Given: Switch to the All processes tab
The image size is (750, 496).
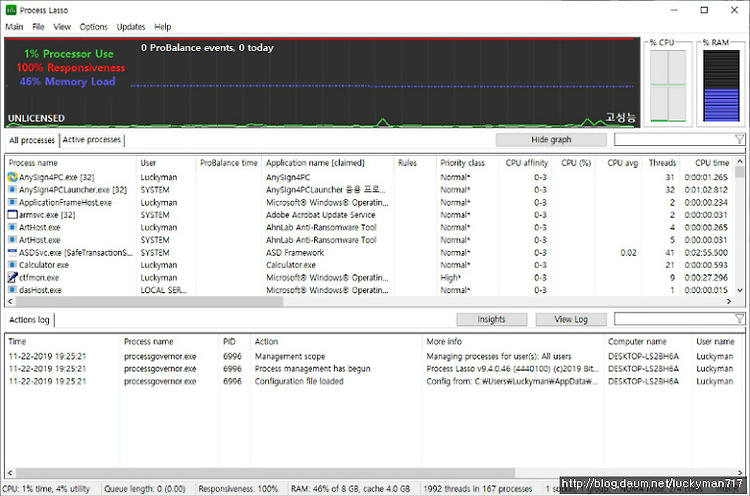Looking at the screenshot, I should pos(32,140).
